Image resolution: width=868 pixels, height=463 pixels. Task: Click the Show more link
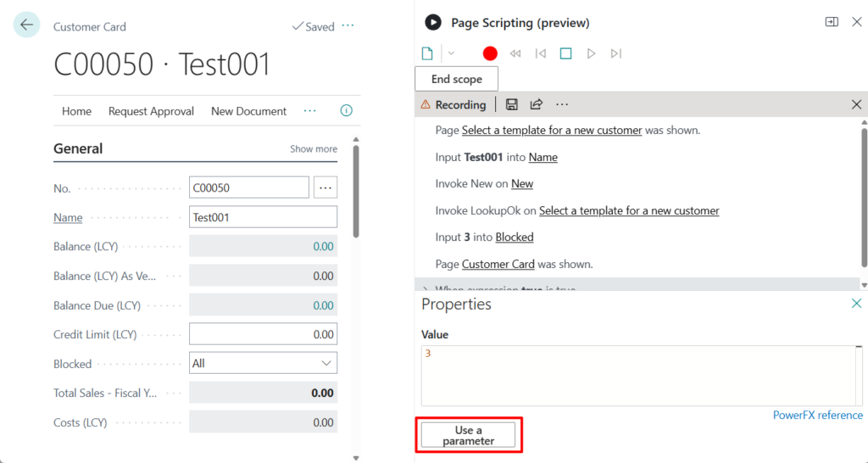[314, 149]
